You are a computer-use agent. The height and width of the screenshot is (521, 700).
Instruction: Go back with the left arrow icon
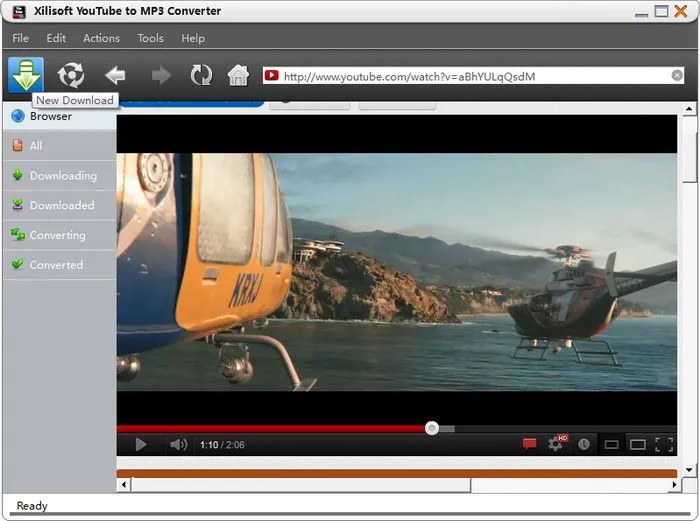115,75
